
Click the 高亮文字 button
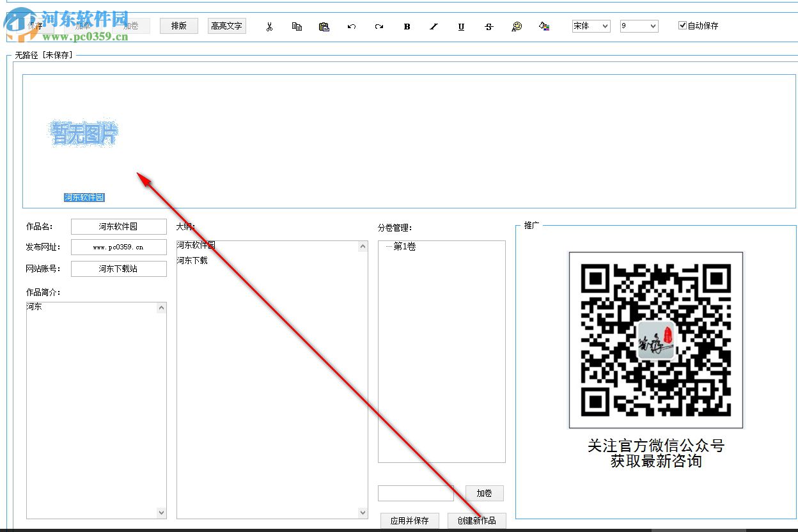226,26
